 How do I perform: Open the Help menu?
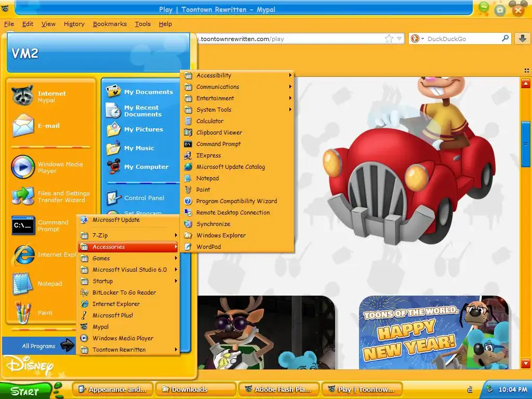click(x=165, y=24)
